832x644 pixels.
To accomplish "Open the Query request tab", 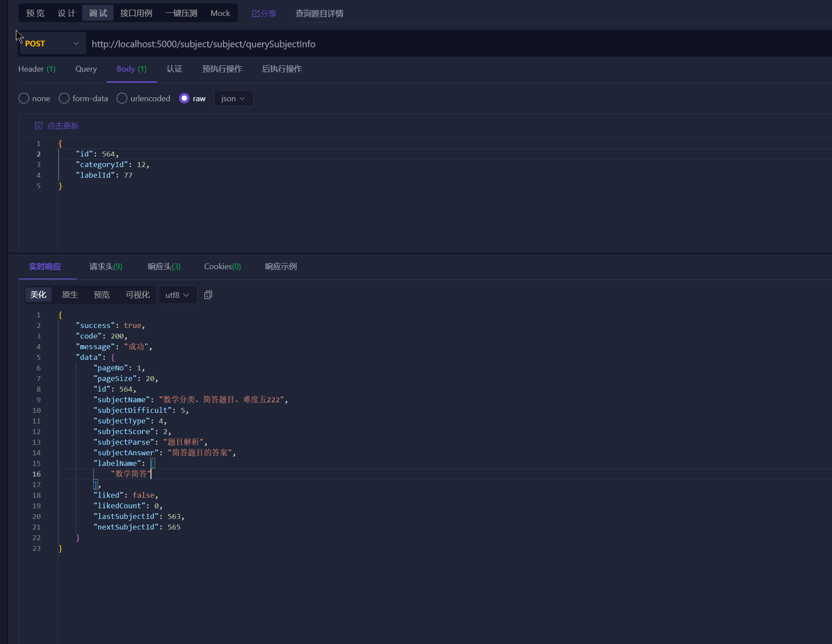I will click(86, 69).
